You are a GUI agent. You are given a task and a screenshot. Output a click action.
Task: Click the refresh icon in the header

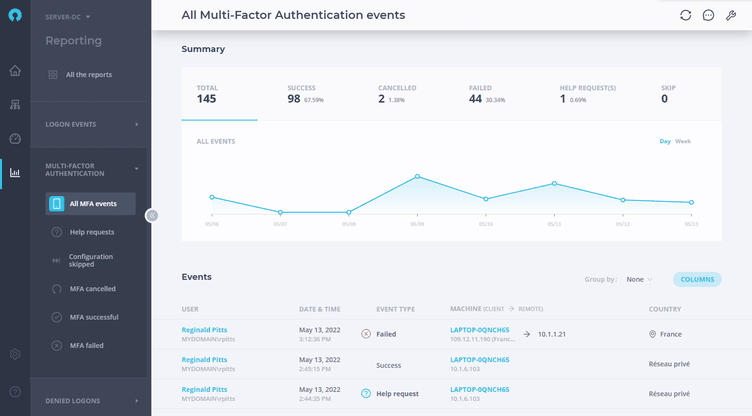[685, 15]
